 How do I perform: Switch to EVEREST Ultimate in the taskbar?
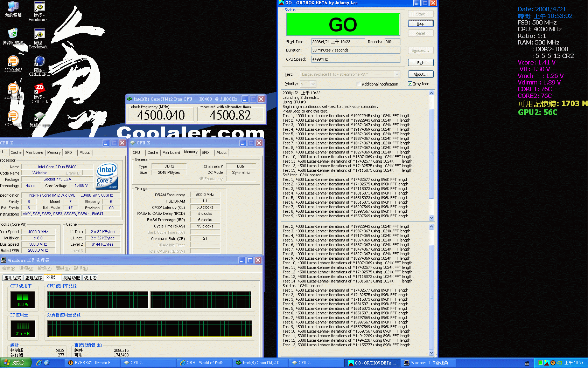tap(92, 363)
